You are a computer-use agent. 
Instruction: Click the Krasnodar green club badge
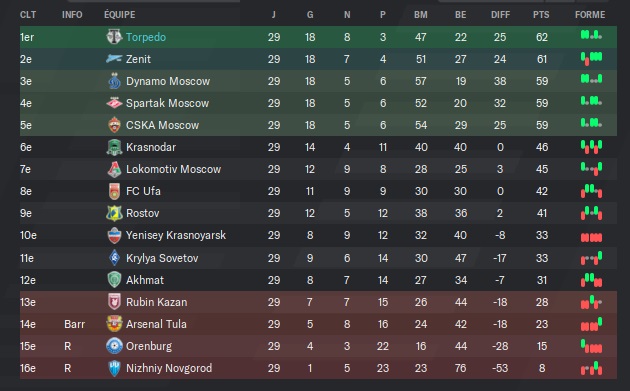click(x=114, y=147)
